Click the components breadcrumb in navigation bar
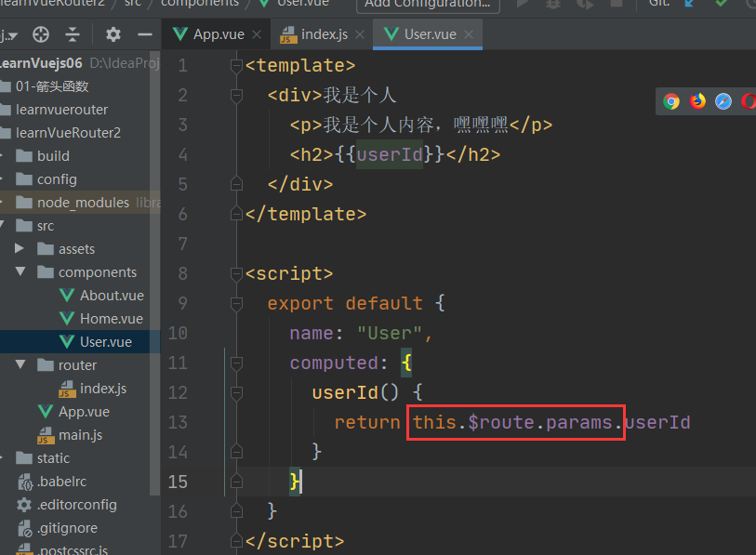Viewport: 756px width, 555px height. tap(200, 4)
